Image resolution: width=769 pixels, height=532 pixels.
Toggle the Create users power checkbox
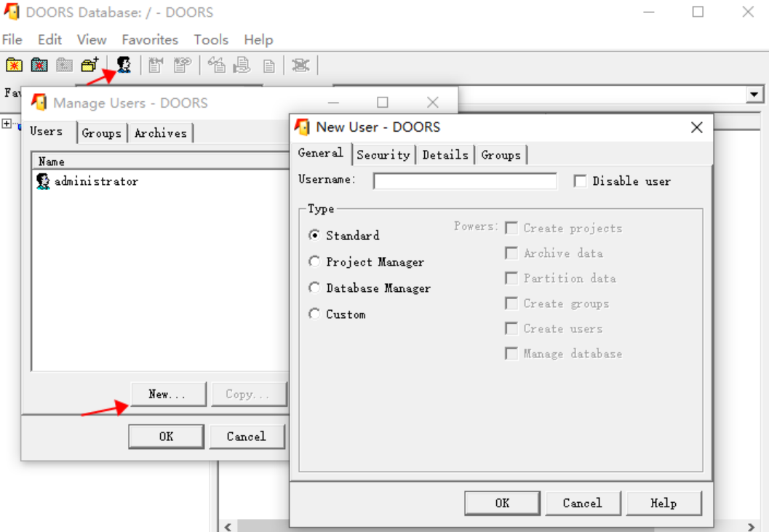pyautogui.click(x=511, y=328)
